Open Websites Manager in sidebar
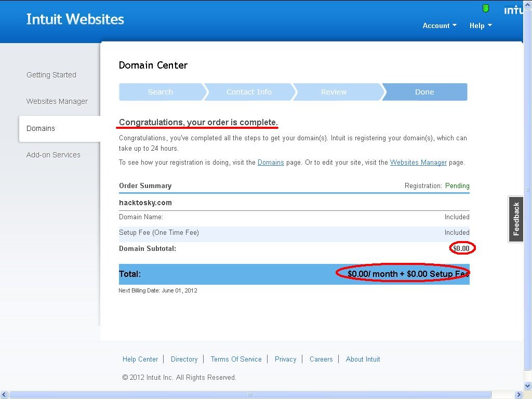 (57, 101)
